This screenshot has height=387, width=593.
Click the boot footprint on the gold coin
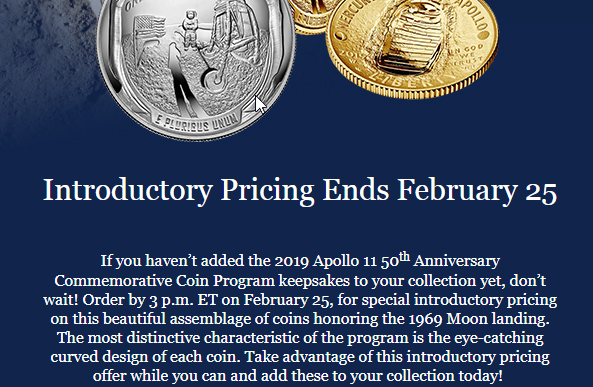coord(408,38)
